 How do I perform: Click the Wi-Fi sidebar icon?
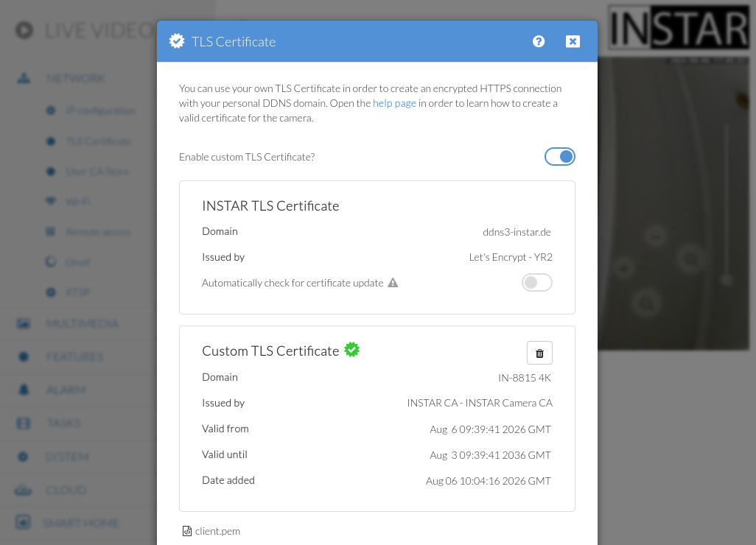[51, 201]
